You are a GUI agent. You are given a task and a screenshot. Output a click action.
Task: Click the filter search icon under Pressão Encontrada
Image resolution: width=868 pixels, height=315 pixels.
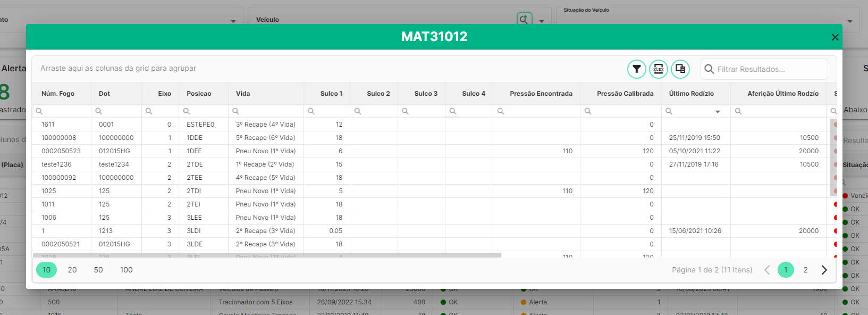501,111
